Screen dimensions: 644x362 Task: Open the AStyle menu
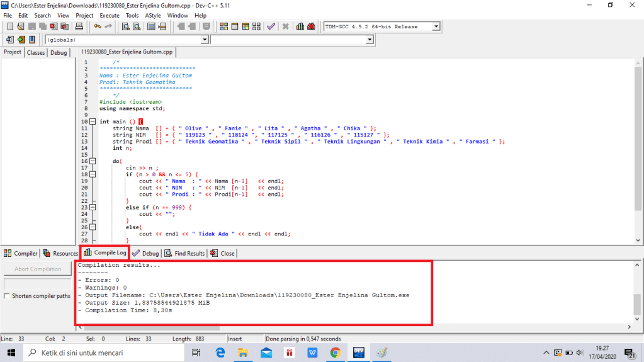152,15
